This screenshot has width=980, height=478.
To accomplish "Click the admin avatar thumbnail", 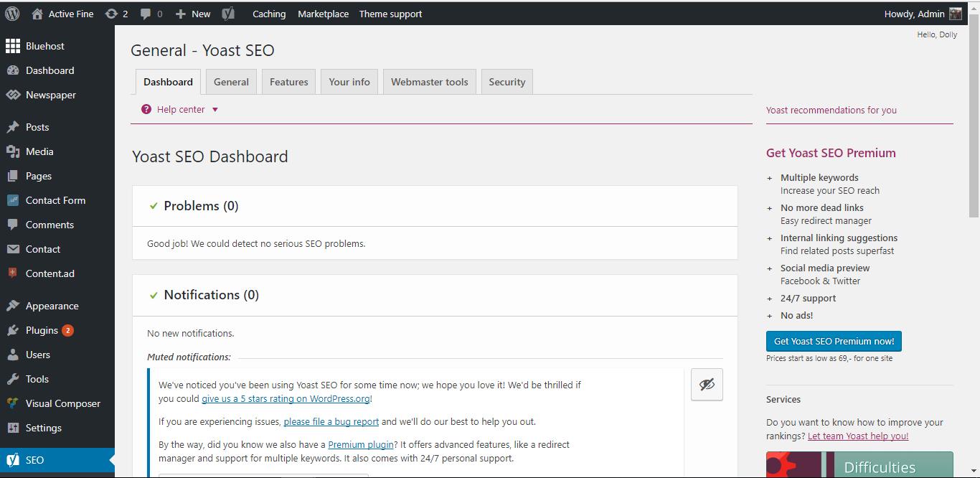I will point(956,14).
